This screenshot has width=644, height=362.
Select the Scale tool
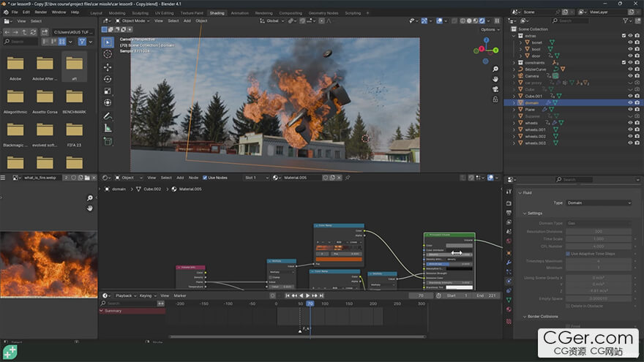tap(108, 91)
